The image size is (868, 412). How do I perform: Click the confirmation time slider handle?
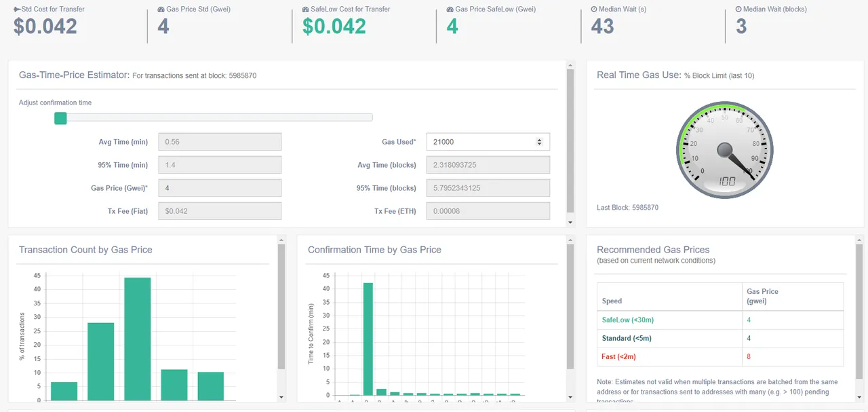click(x=60, y=118)
